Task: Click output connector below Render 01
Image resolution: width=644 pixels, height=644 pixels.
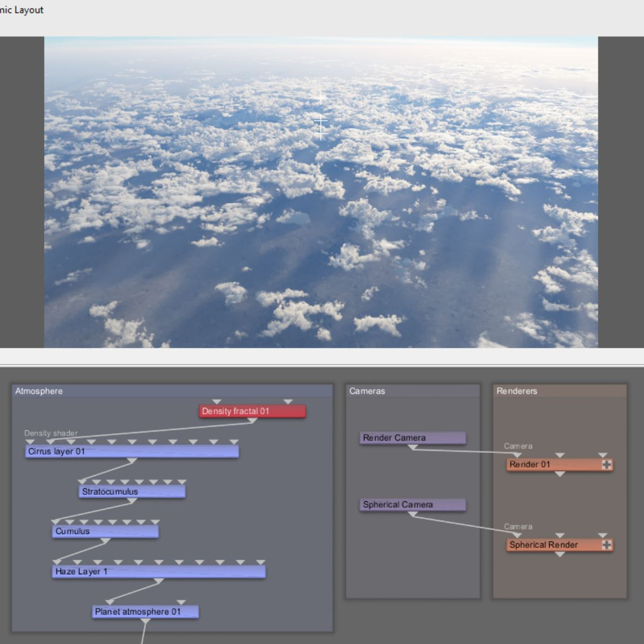Action: tap(560, 474)
